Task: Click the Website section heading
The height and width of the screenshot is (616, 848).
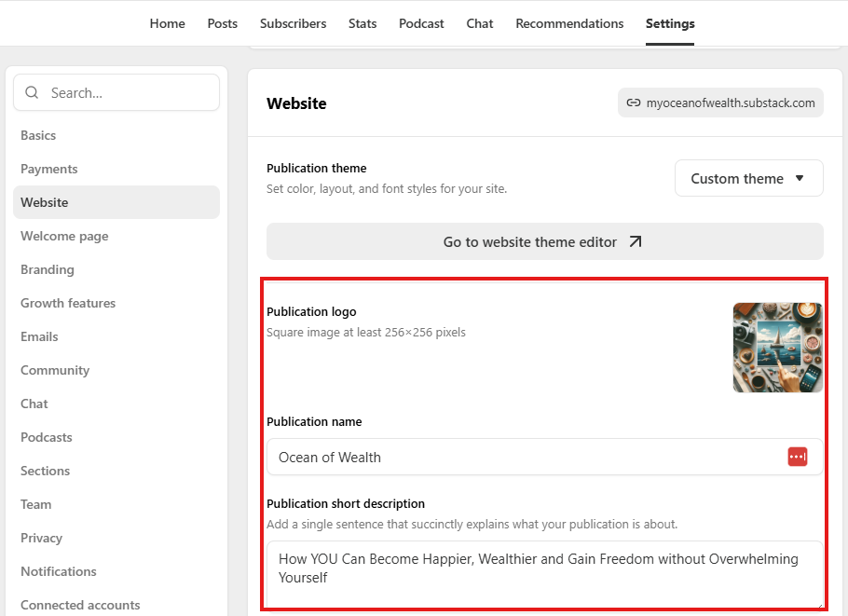Action: 296,103
